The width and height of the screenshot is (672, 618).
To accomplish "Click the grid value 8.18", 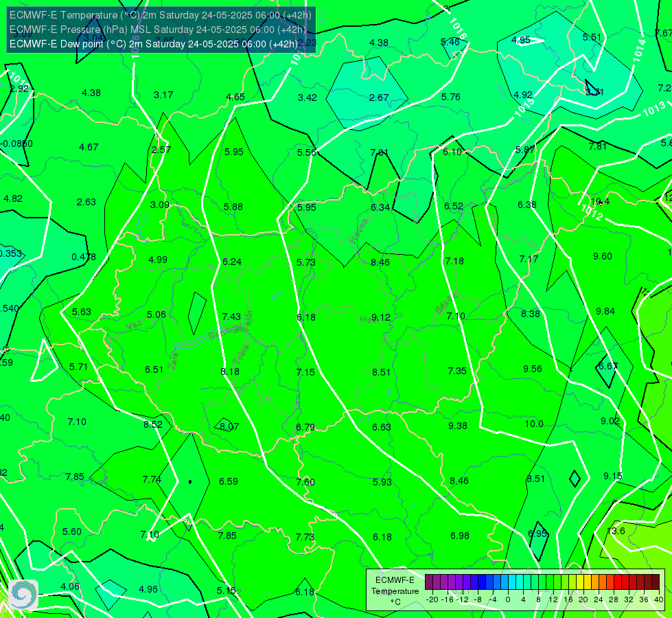I will (x=230, y=371).
